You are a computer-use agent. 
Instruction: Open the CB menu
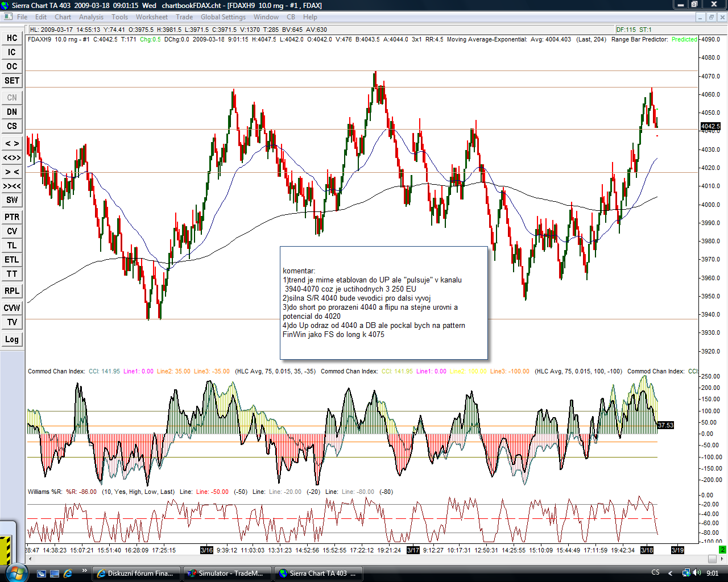[x=291, y=17]
